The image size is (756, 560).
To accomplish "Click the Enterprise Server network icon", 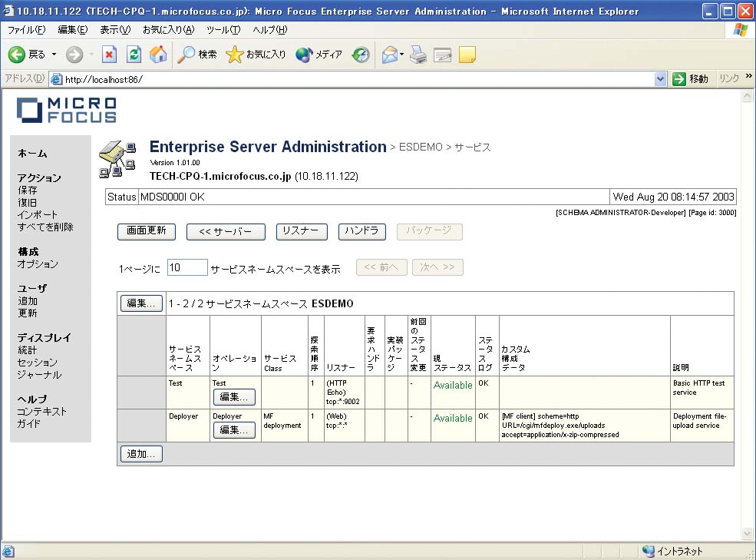I will [x=117, y=159].
